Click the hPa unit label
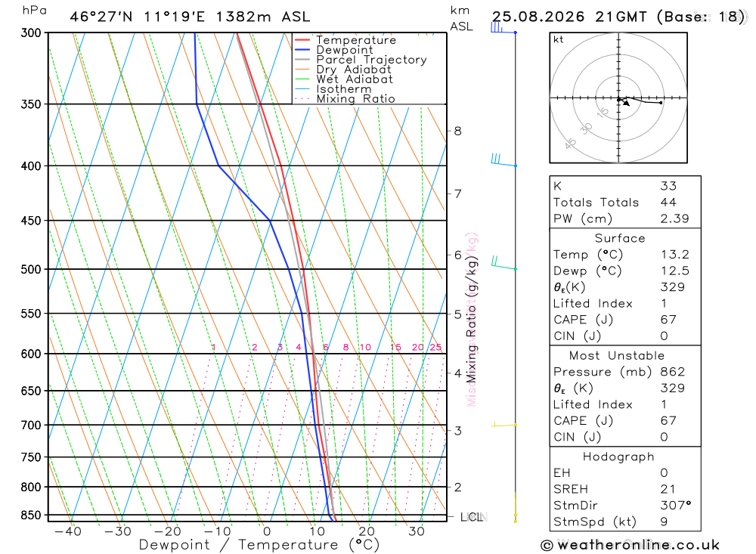Viewport: 756px width, 554px height. click(x=35, y=10)
